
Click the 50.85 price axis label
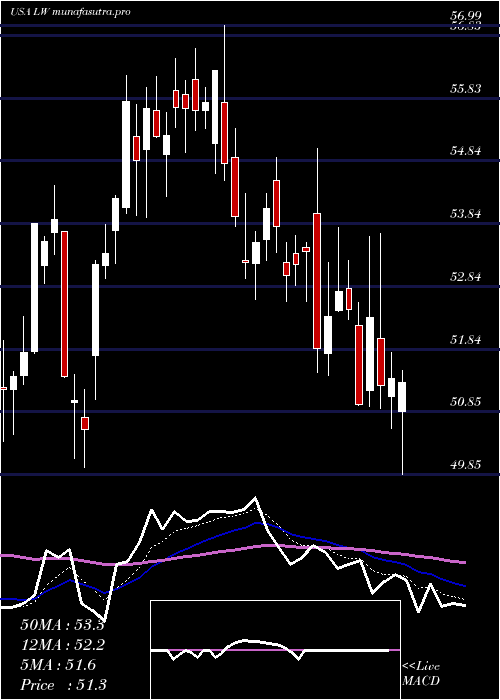pos(466,402)
